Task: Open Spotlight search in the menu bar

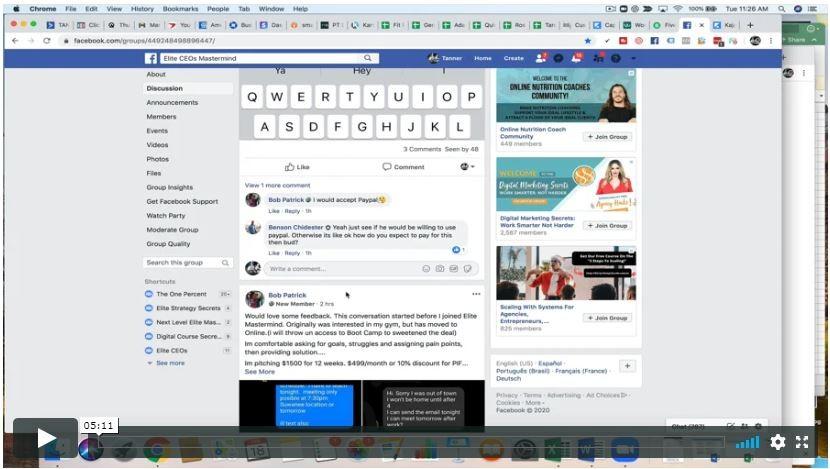Action: 782,9
